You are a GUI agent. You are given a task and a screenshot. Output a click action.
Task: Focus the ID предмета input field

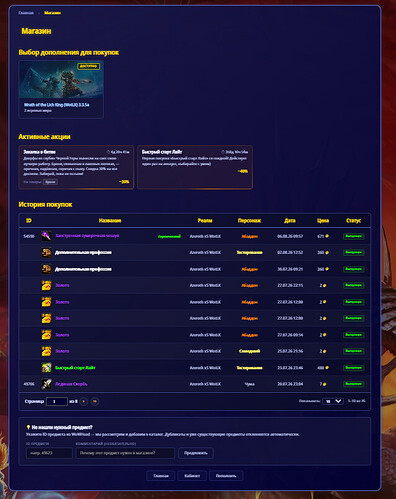click(49, 453)
